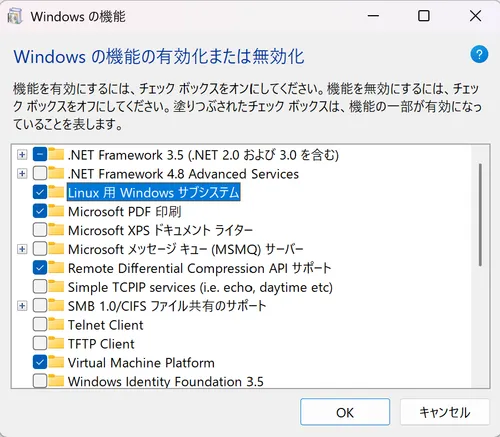Select SMB 1.0/CIFS ファイル共有のサポート text
The height and width of the screenshot is (437, 500).
click(167, 306)
